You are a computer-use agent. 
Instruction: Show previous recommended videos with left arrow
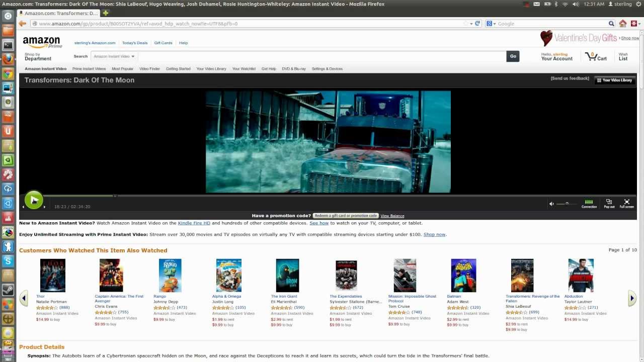[x=24, y=298]
